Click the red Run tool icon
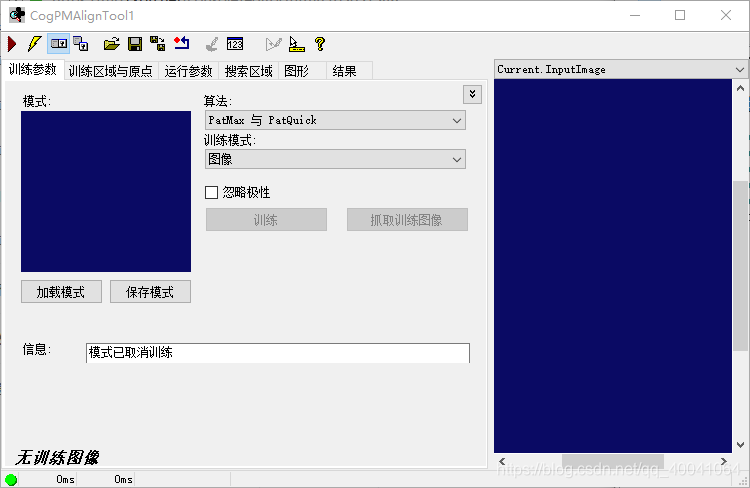The width and height of the screenshot is (750, 488). point(12,44)
